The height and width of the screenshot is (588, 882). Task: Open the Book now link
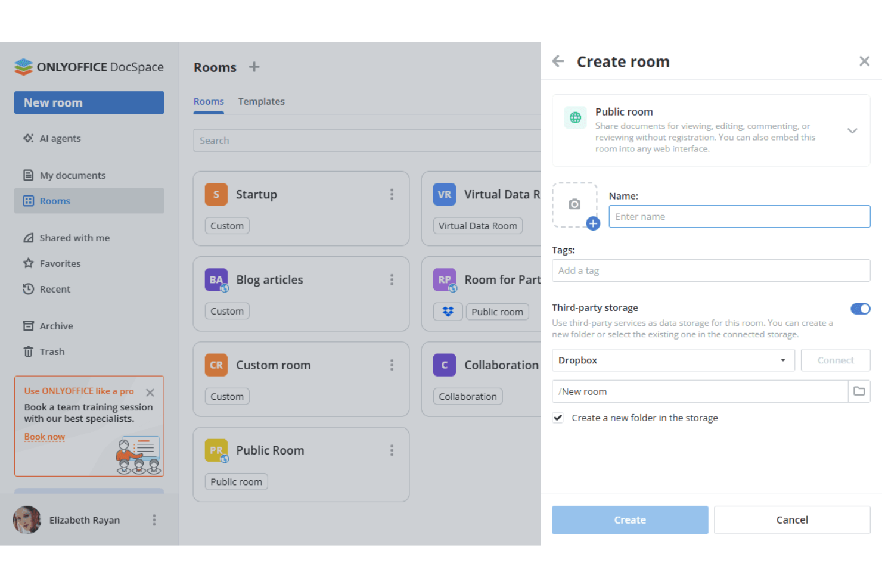(44, 436)
